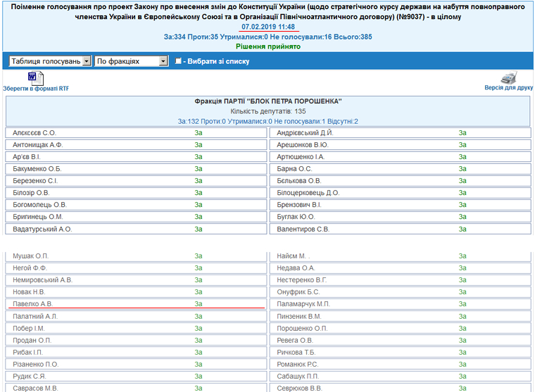Click the 'БЛОК ПЕТРА ПОРОШЕНКА' faction header
535x392 pixels.
coord(267,101)
